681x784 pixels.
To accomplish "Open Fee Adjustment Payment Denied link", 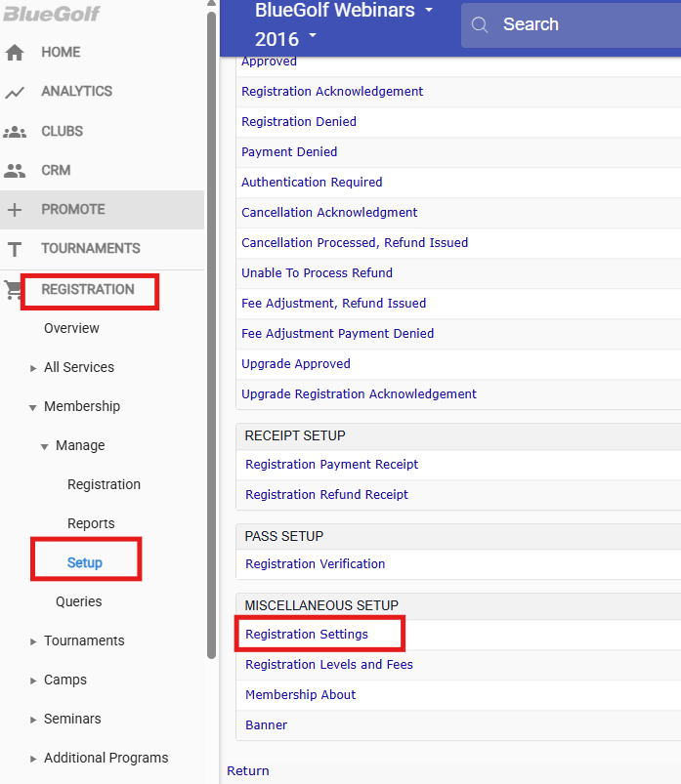I will [338, 334].
